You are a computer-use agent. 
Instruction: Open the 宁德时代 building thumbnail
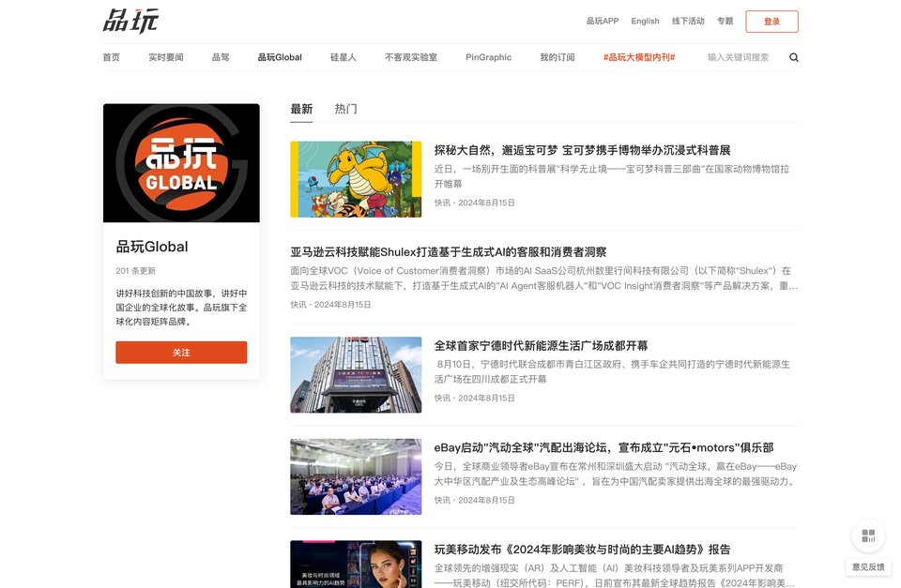tap(356, 375)
